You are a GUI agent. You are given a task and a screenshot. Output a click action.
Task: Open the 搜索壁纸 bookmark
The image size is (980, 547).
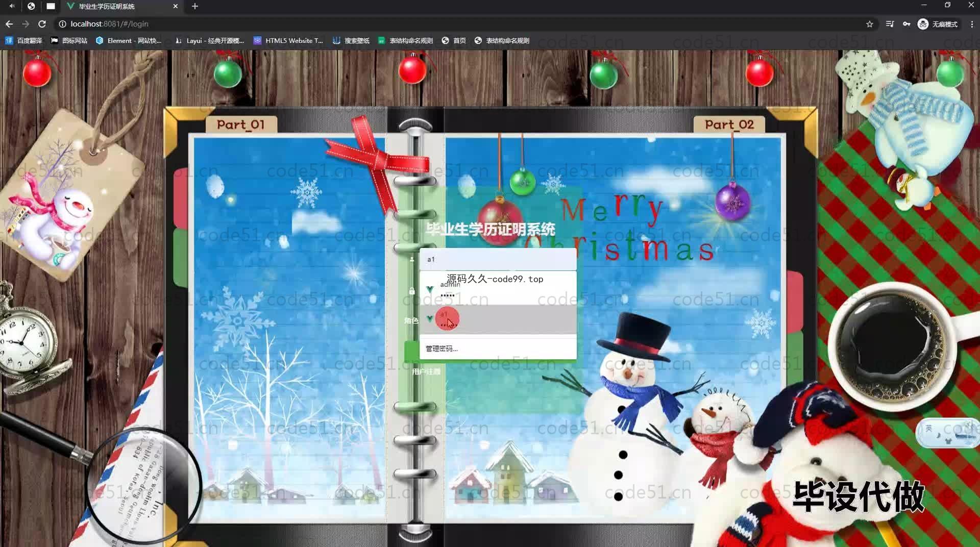(351, 40)
